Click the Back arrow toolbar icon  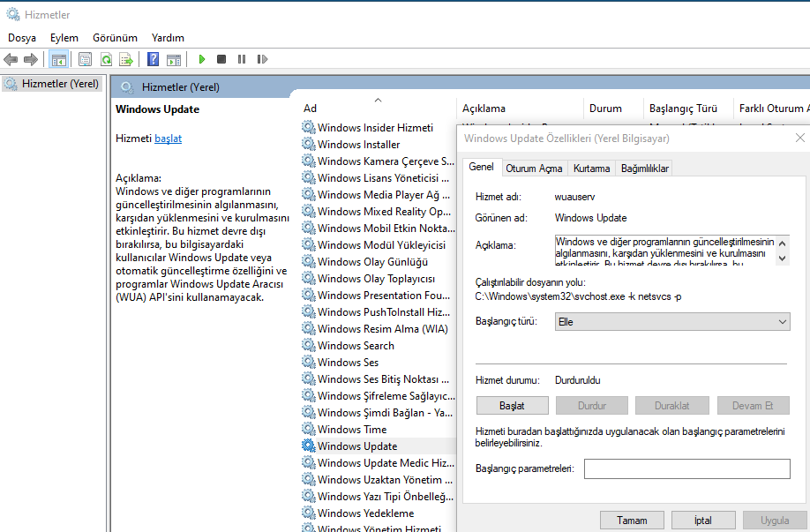click(11, 59)
